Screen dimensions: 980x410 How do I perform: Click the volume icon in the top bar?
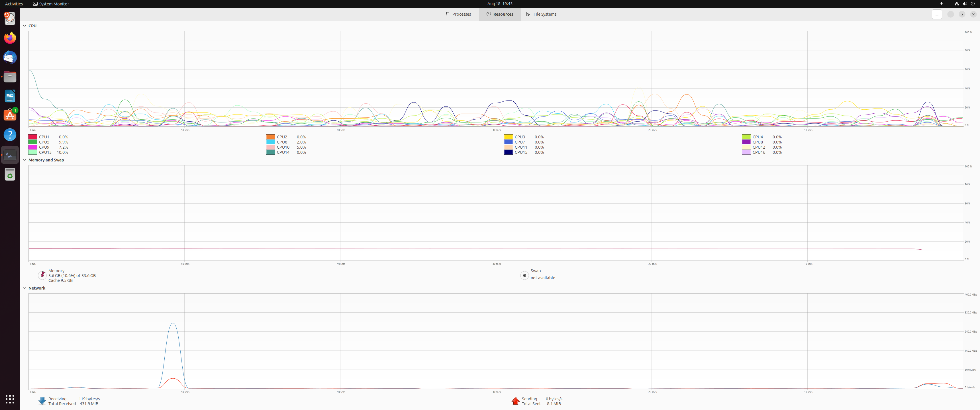pyautogui.click(x=965, y=3)
